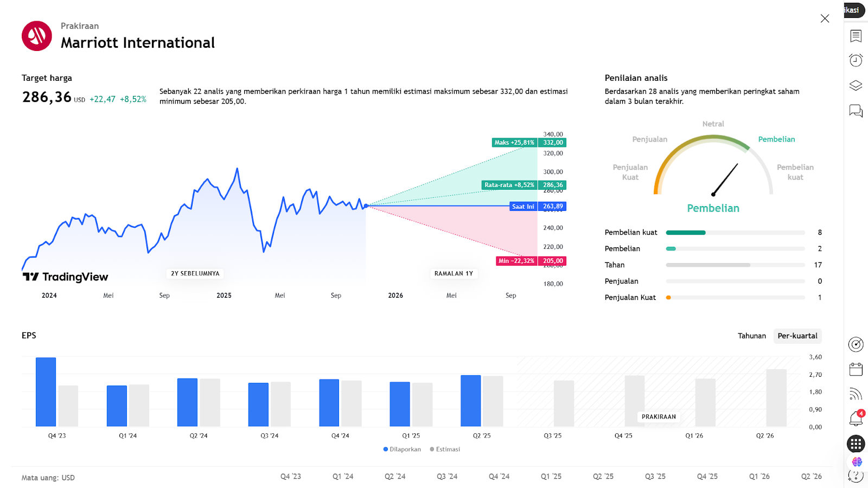Viewport: 868px width, 488px height.
Task: Click the Tahan rating bar
Action: point(735,265)
